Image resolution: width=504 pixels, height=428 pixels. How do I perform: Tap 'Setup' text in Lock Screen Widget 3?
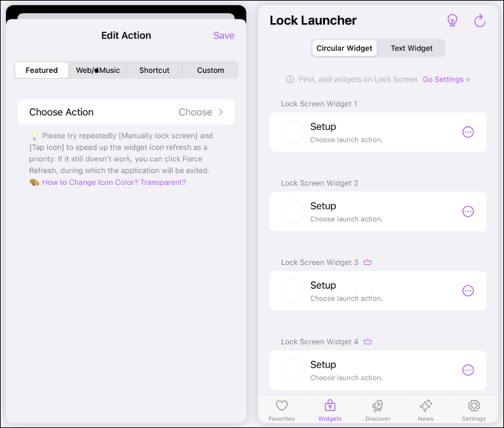pos(323,285)
